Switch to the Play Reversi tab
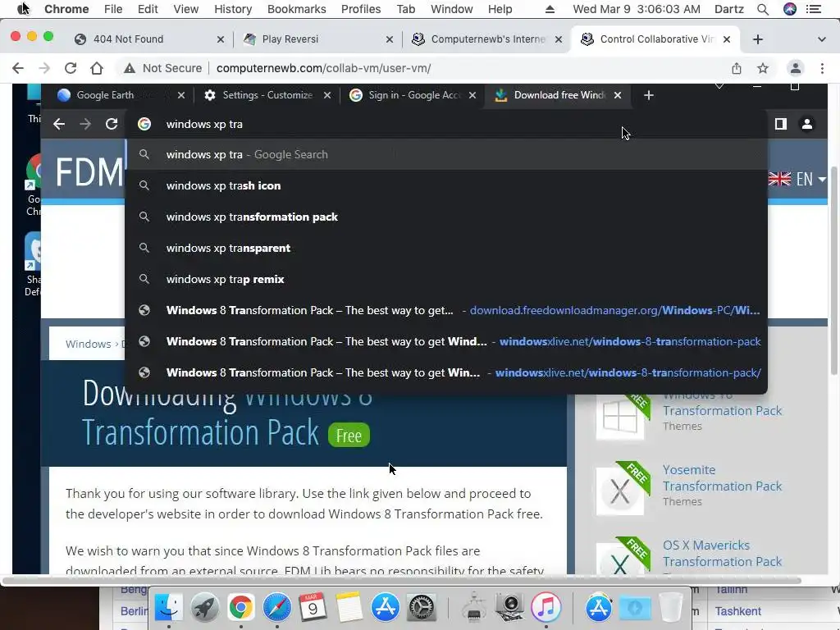 319,39
